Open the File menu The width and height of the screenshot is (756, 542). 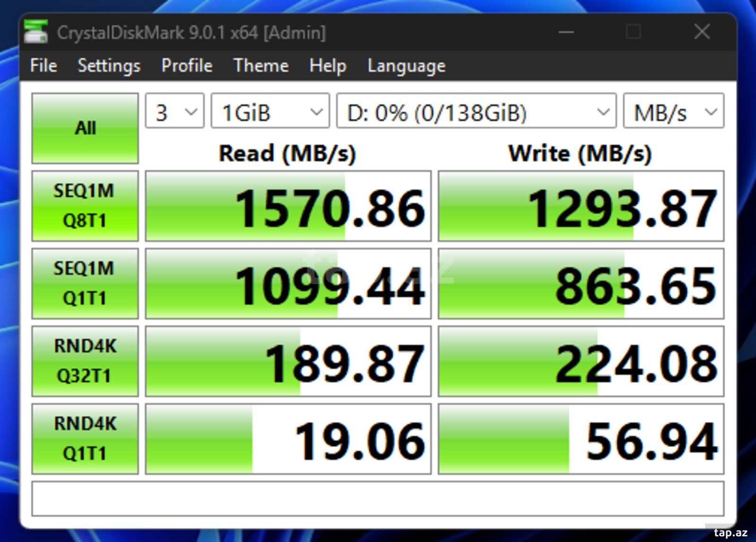(x=43, y=66)
